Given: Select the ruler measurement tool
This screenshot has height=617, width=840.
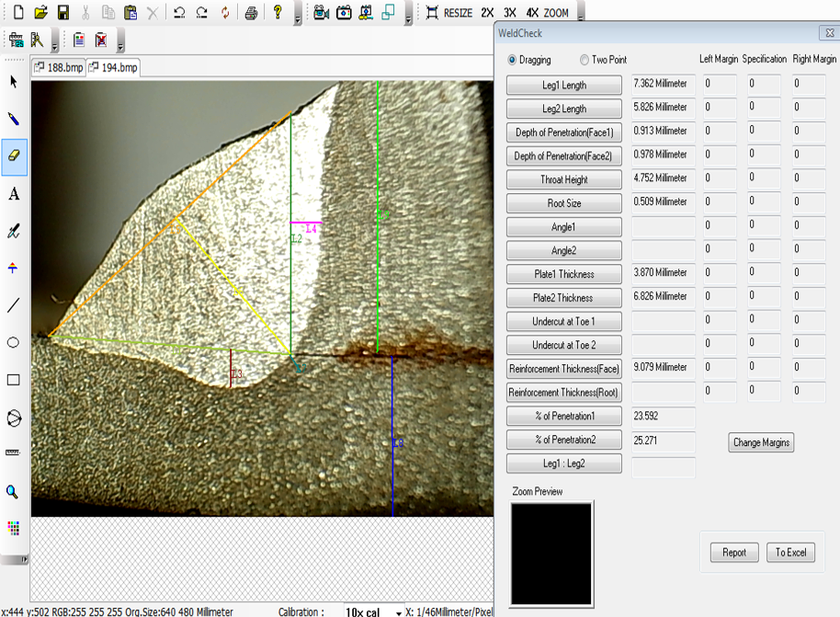Looking at the screenshot, I should (14, 453).
